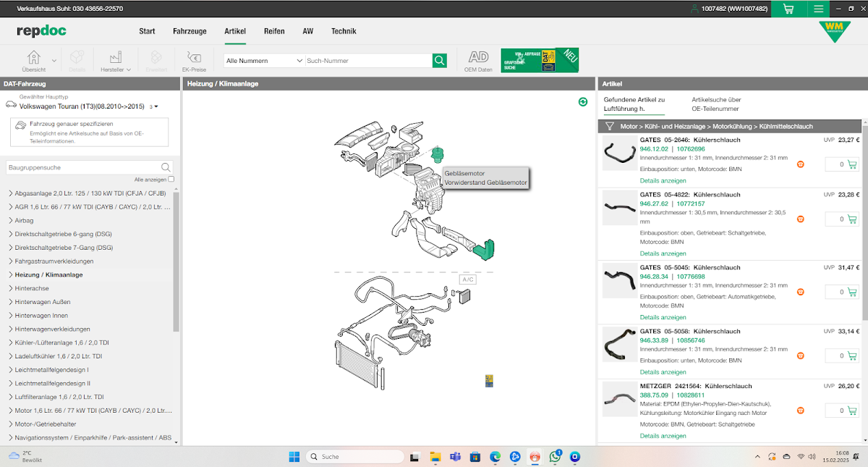Click the filter funnel icon in Artikel
Image resolution: width=868 pixels, height=467 pixels.
click(x=610, y=126)
